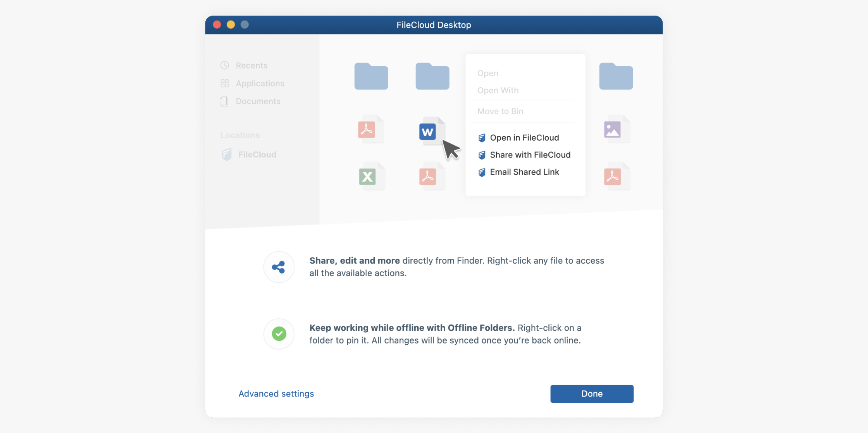
Task: Close the window with the red button
Action: [217, 24]
